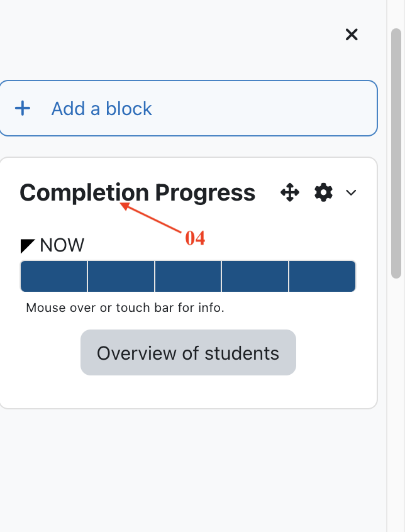This screenshot has height=532, width=405.
Task: Select the last segment of the progress bar
Action: coord(322,276)
